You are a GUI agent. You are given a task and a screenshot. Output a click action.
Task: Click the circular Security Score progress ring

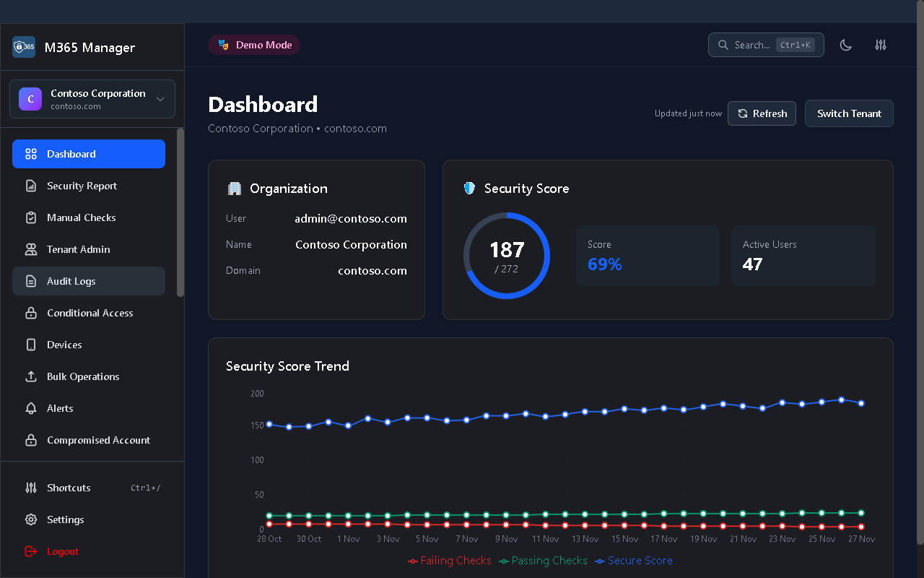point(506,256)
